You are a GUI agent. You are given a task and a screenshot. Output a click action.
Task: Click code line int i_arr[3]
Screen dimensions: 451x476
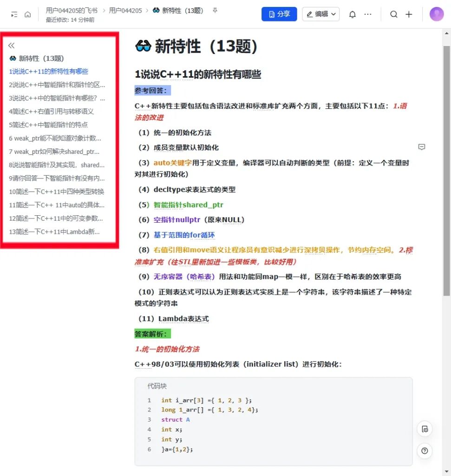(x=206, y=400)
